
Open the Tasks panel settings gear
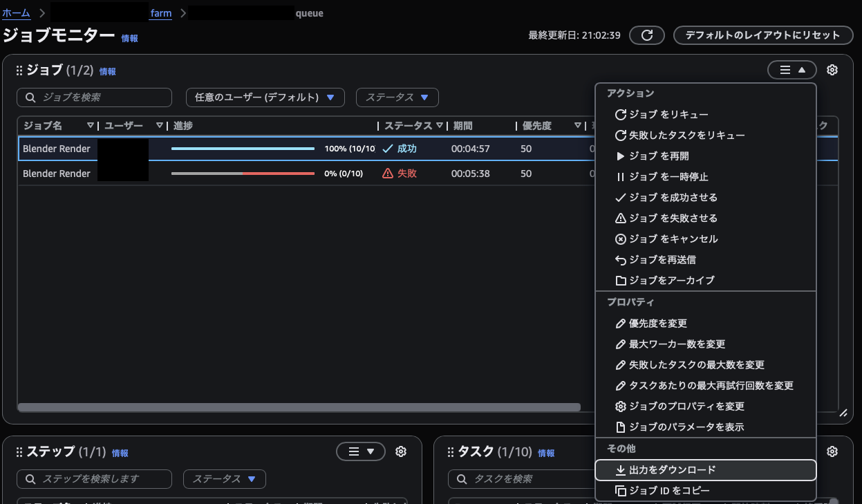pos(832,451)
